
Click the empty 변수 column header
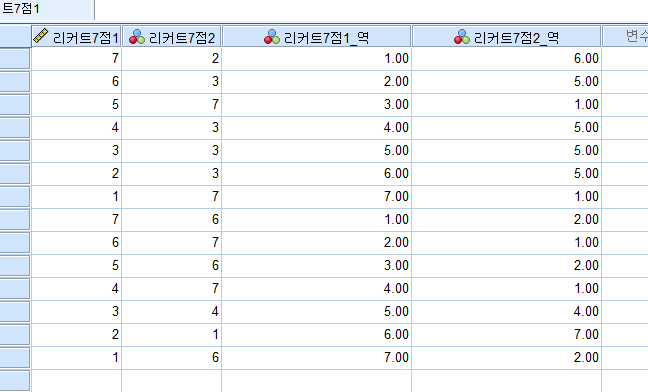(625, 37)
